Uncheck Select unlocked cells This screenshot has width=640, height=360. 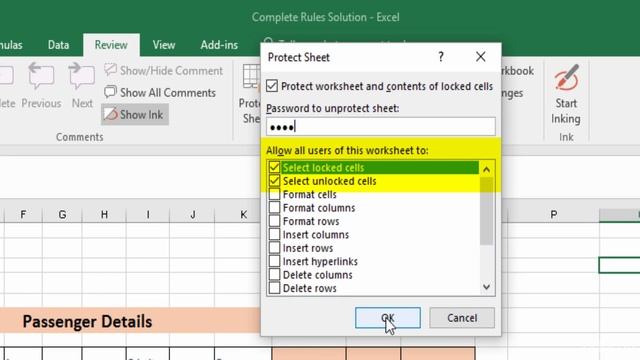click(274, 181)
